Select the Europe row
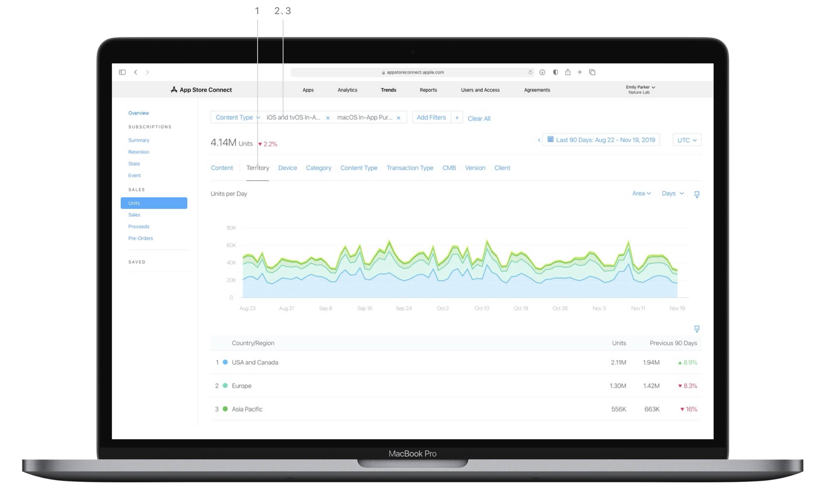The width and height of the screenshot is (821, 504). [456, 386]
